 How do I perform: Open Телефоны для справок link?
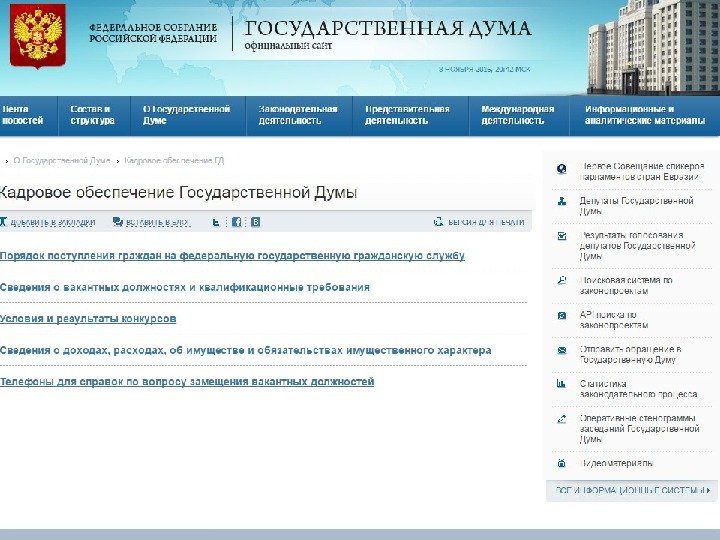(x=187, y=382)
